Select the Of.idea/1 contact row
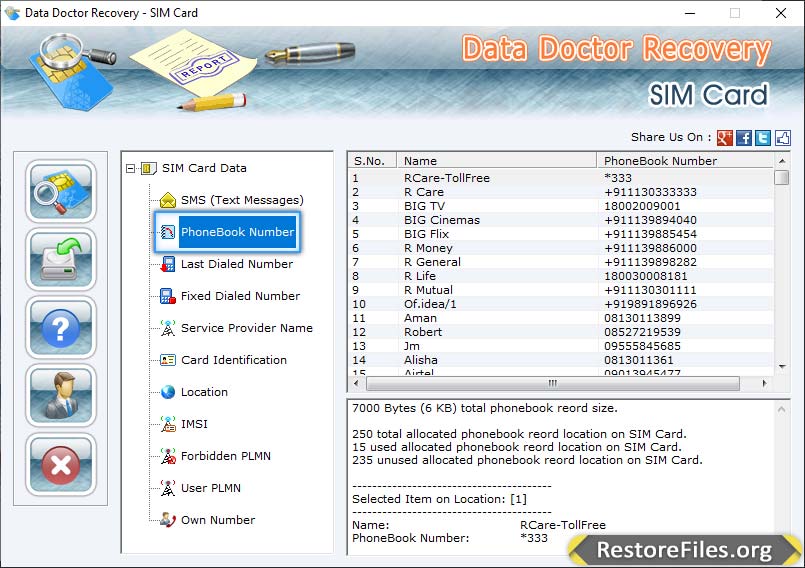805x568 pixels. click(561, 304)
